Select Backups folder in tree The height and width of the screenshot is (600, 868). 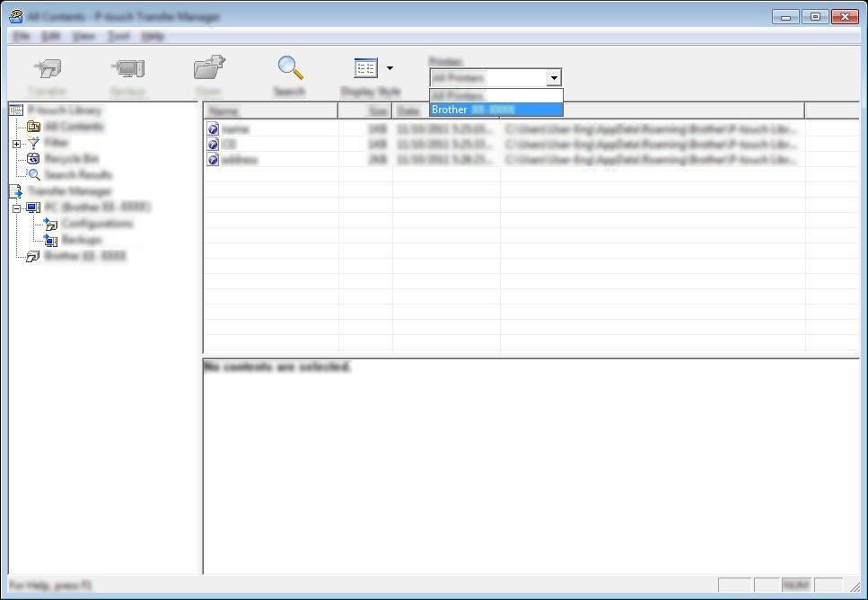82,239
